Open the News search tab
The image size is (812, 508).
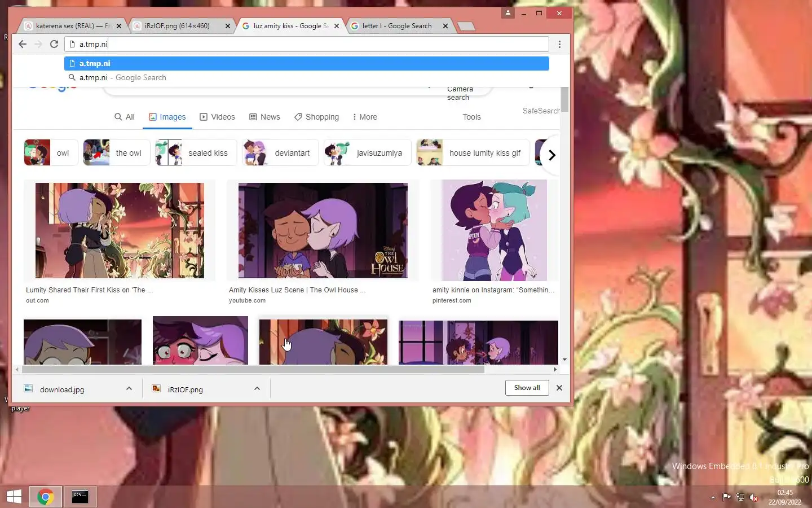(265, 117)
